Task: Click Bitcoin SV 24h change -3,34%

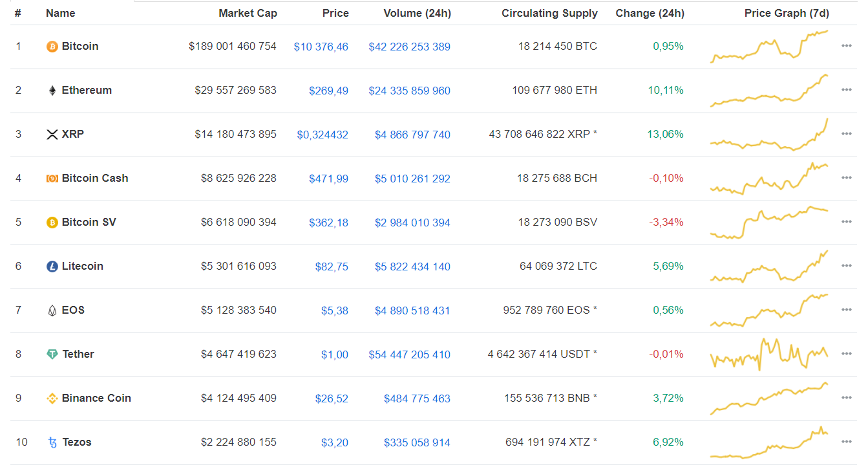Action: [x=666, y=223]
